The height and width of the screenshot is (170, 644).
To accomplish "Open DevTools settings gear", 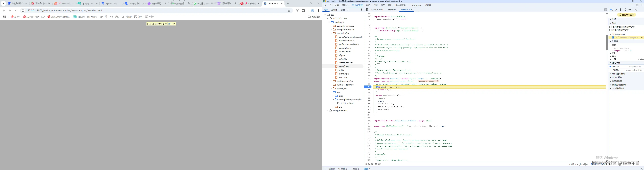I will click(x=637, y=5).
